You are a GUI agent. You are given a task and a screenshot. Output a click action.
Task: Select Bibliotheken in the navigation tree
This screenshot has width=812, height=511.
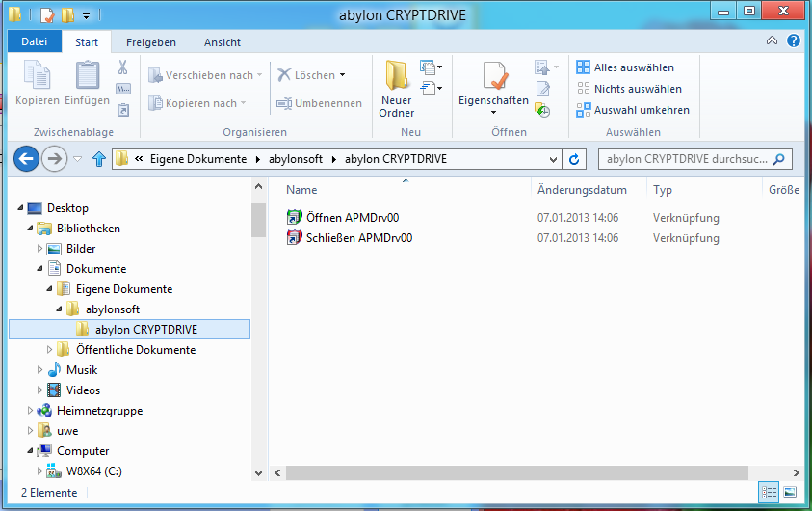88,229
